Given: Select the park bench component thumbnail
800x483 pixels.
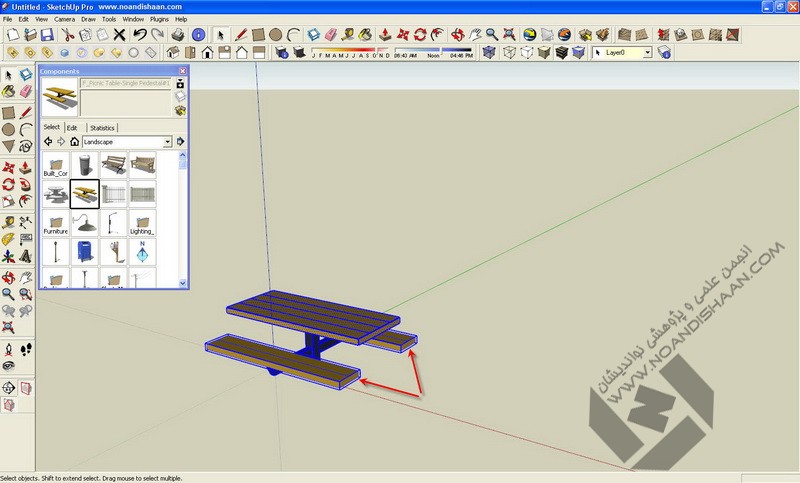Looking at the screenshot, I should [114, 166].
